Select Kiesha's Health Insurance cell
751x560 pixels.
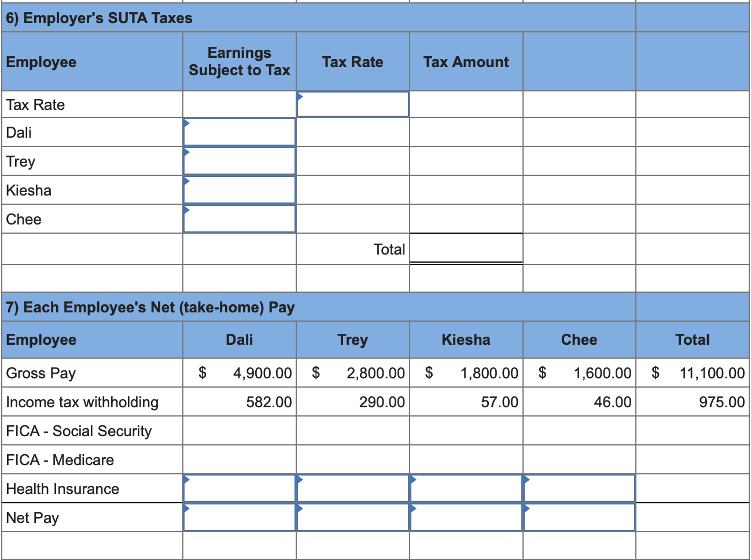coord(466,488)
